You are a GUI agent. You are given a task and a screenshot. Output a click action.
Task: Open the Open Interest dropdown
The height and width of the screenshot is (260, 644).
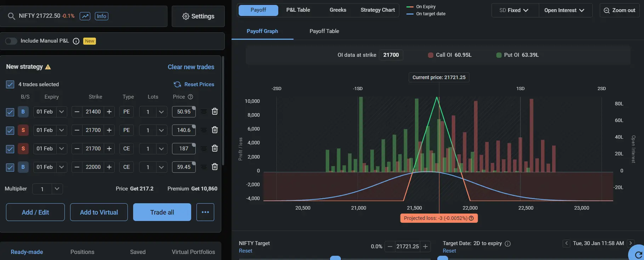pos(565,10)
